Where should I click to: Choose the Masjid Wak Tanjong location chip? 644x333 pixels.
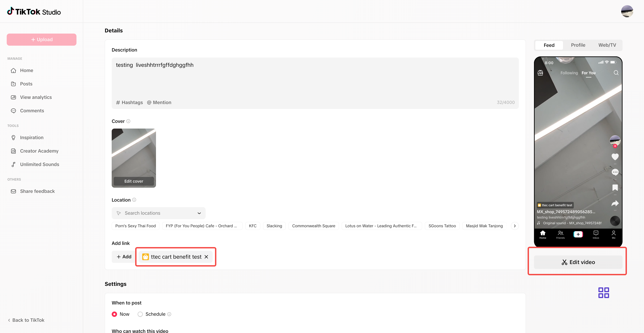[x=484, y=226]
